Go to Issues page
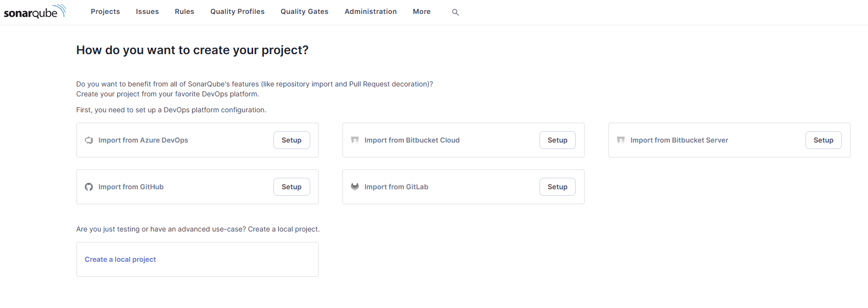Image resolution: width=868 pixels, height=308 pixels. pyautogui.click(x=147, y=11)
